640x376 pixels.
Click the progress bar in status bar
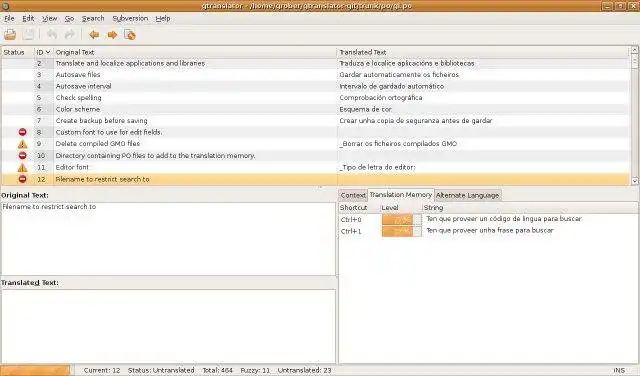(36, 370)
